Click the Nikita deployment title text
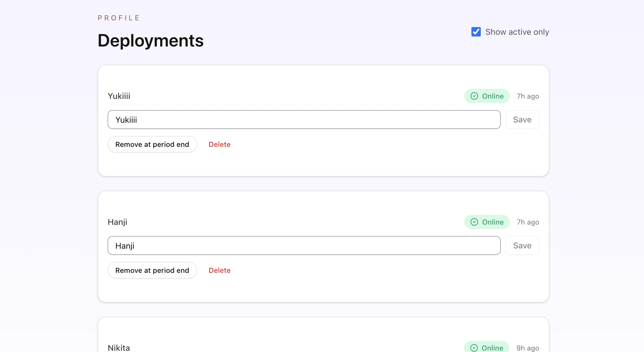This screenshot has width=644, height=352. [x=119, y=348]
